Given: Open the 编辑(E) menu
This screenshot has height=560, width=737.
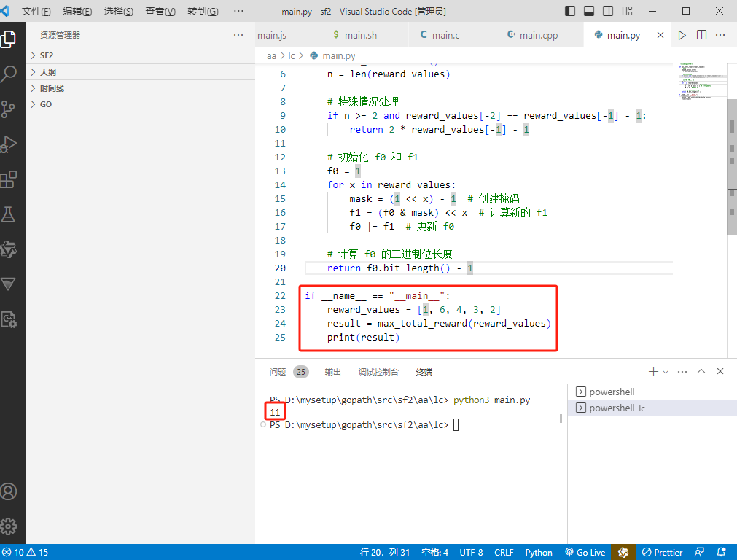Looking at the screenshot, I should pyautogui.click(x=77, y=11).
